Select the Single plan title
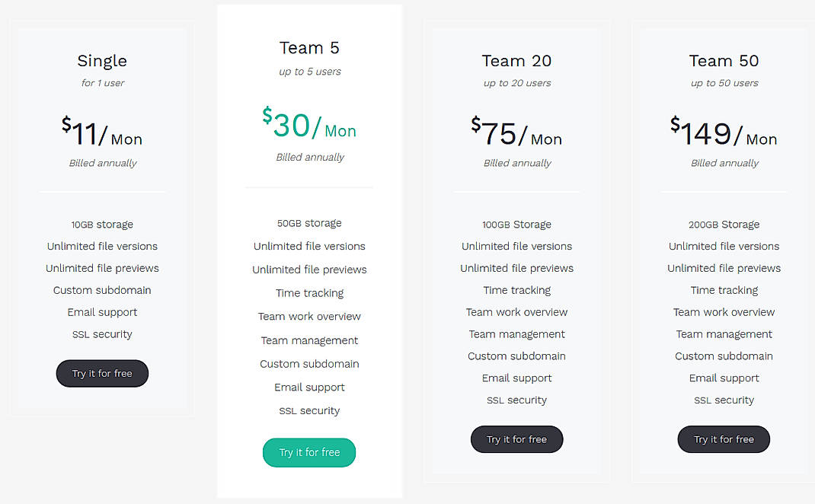This screenshot has width=815, height=504. [102, 61]
